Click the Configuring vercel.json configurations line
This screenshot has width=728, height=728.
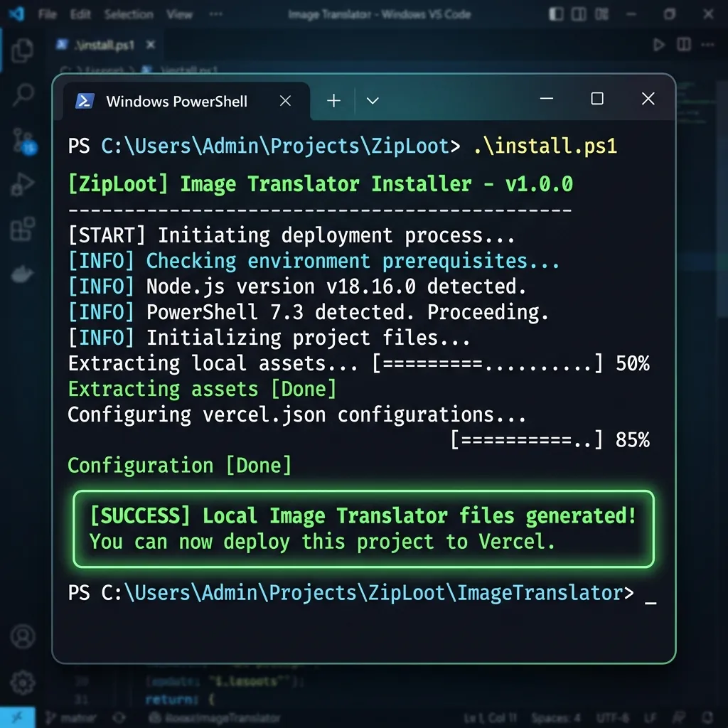(296, 414)
